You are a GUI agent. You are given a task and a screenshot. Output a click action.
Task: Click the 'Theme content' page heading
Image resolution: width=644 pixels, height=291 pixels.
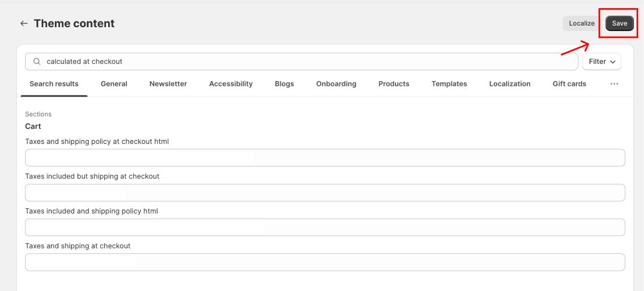pyautogui.click(x=74, y=23)
